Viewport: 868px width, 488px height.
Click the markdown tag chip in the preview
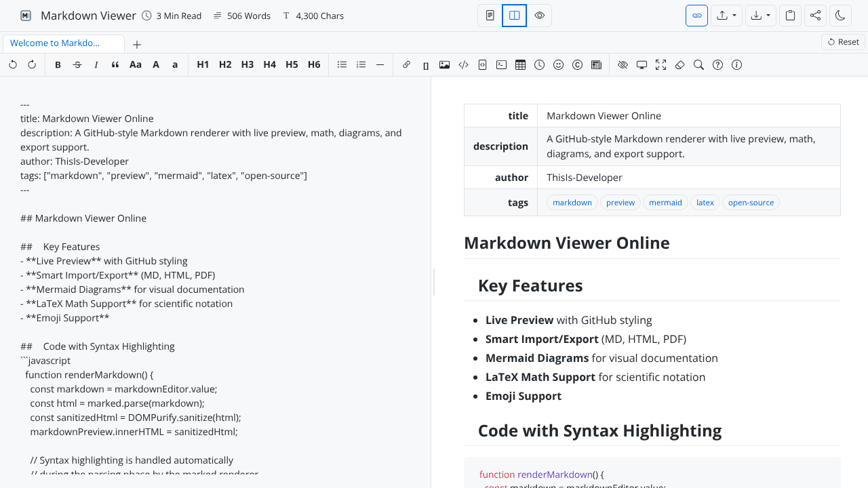572,203
